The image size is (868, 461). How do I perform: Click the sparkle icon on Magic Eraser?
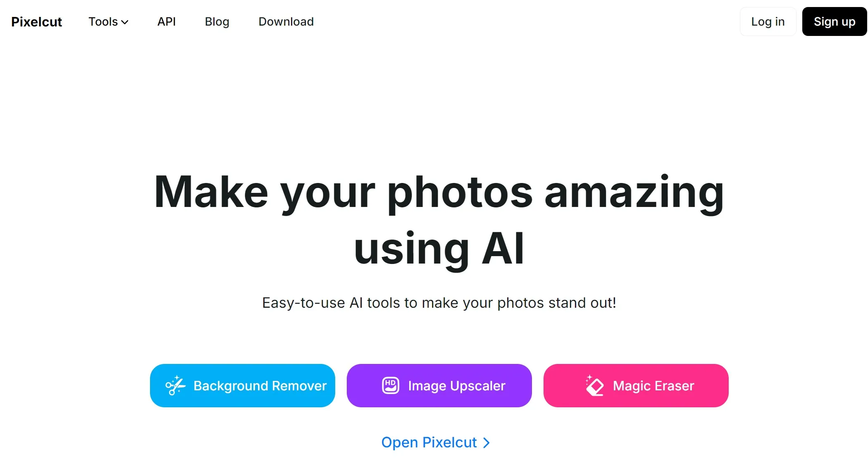pyautogui.click(x=587, y=379)
